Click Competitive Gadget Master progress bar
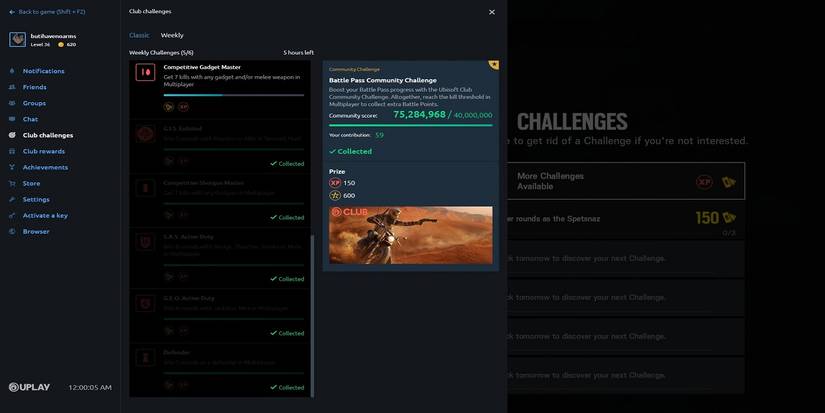Screen dimensions: 825x413 pos(234,95)
